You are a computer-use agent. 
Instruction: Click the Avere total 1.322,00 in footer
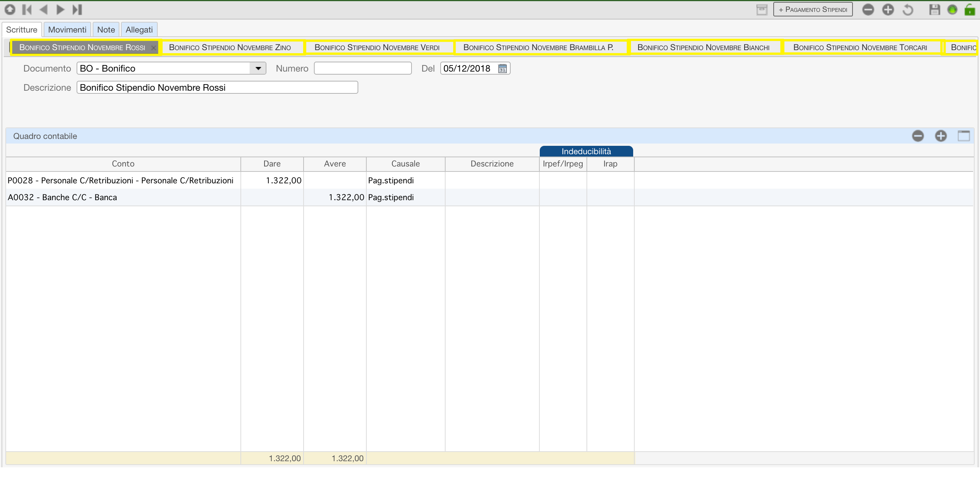tap(348, 458)
